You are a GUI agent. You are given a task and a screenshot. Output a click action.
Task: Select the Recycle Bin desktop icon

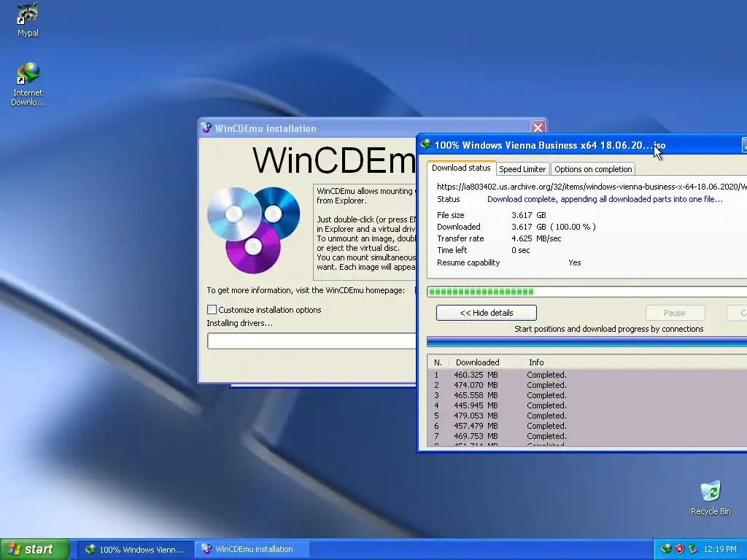[711, 497]
